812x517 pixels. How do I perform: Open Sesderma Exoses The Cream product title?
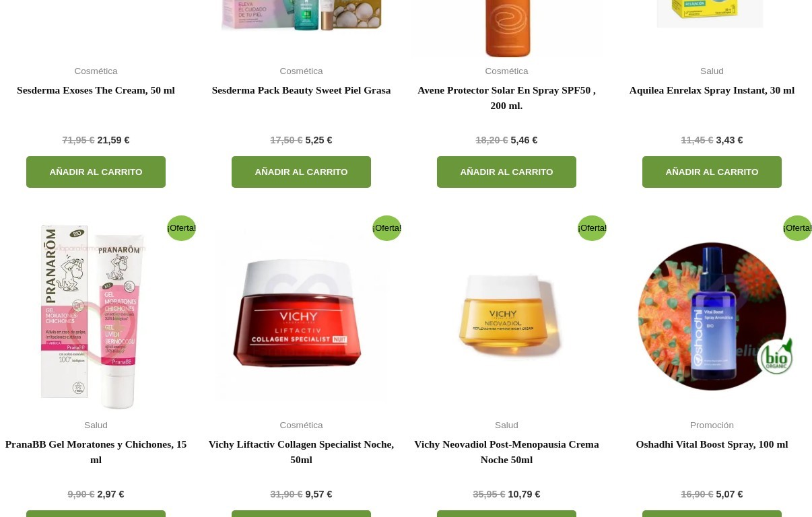(96, 90)
